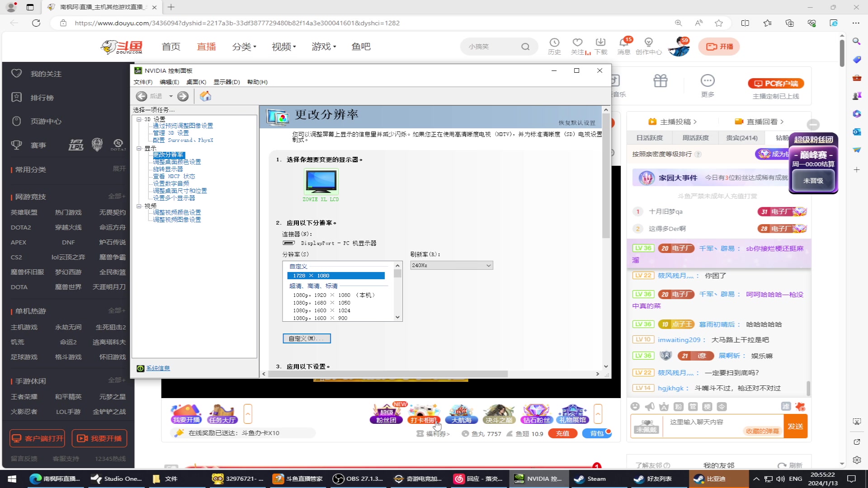Select 1080p, 1680 × 1050 resolution

(x=321, y=303)
